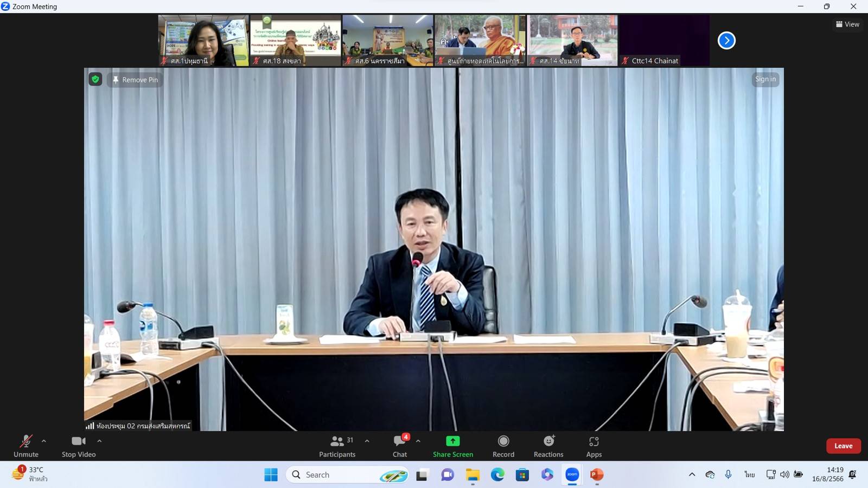Click pinned video name ห้องประชุม 02 label

point(143,426)
